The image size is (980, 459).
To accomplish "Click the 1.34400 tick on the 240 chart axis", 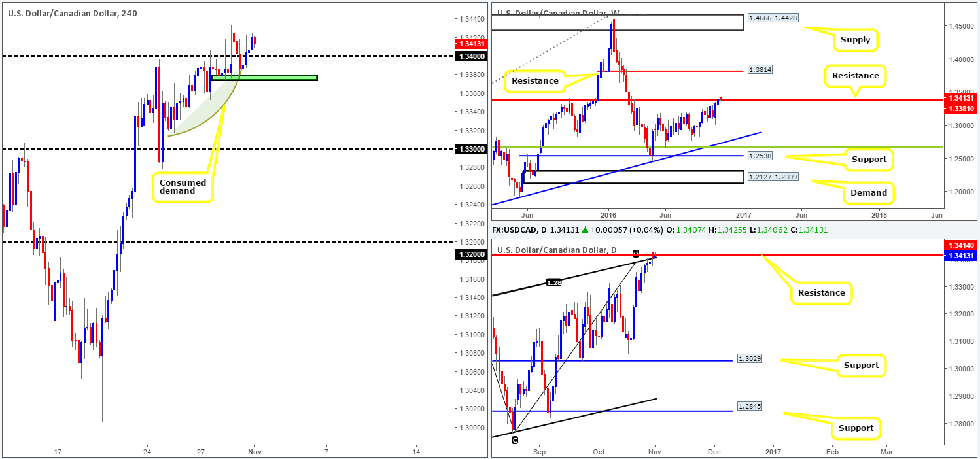I will pos(471,20).
